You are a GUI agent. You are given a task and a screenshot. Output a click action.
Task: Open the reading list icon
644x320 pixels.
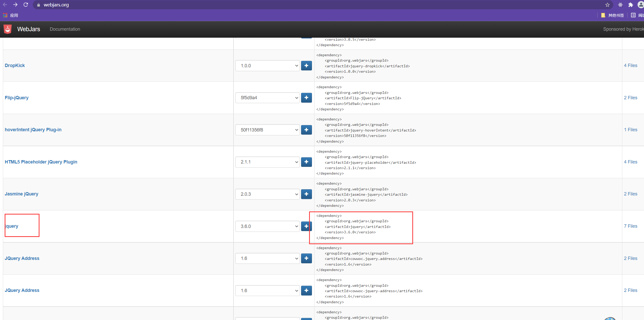click(633, 15)
